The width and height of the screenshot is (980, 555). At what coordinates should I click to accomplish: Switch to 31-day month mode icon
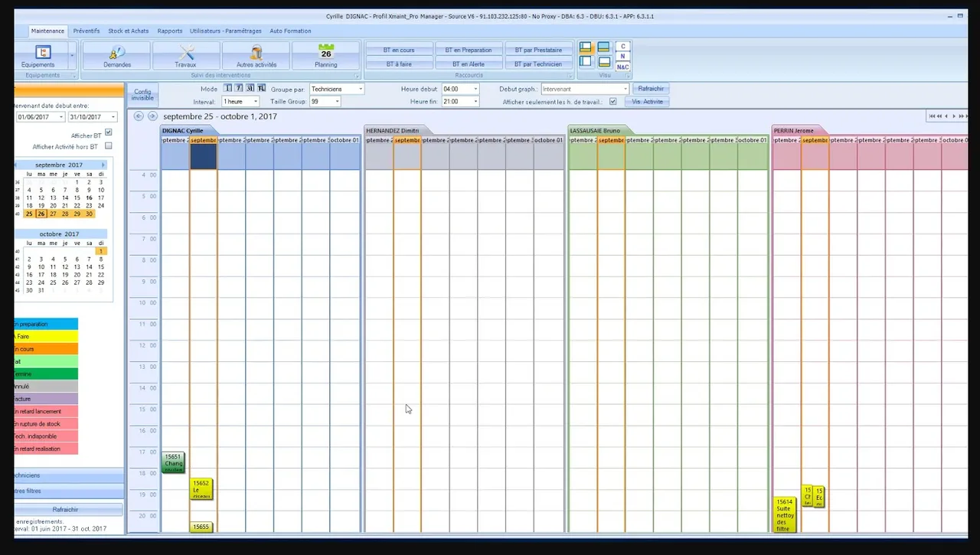[x=250, y=89]
